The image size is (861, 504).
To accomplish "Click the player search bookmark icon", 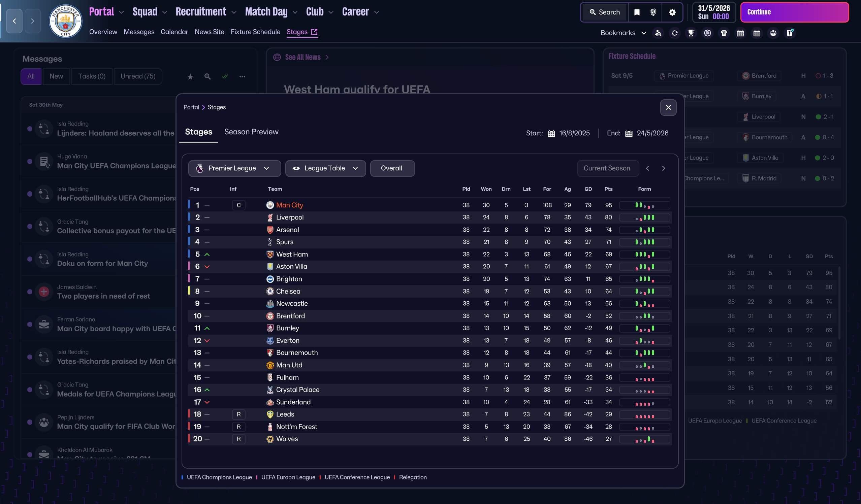I will (x=658, y=33).
